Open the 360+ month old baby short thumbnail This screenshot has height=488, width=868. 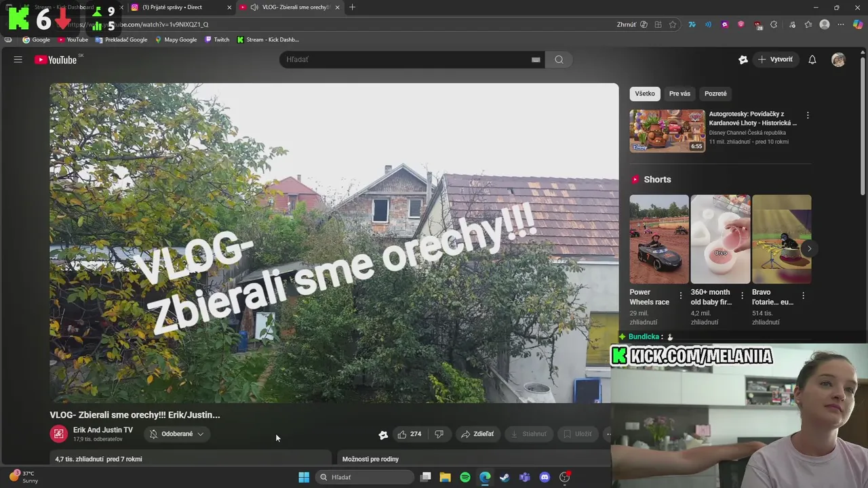(x=720, y=239)
